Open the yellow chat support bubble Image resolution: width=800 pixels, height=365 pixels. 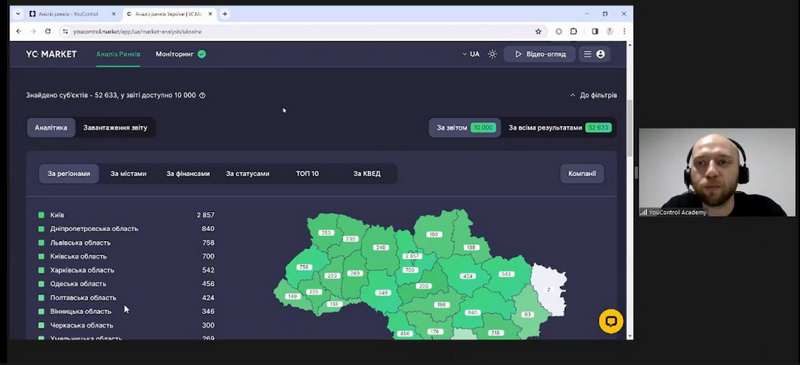click(x=611, y=321)
